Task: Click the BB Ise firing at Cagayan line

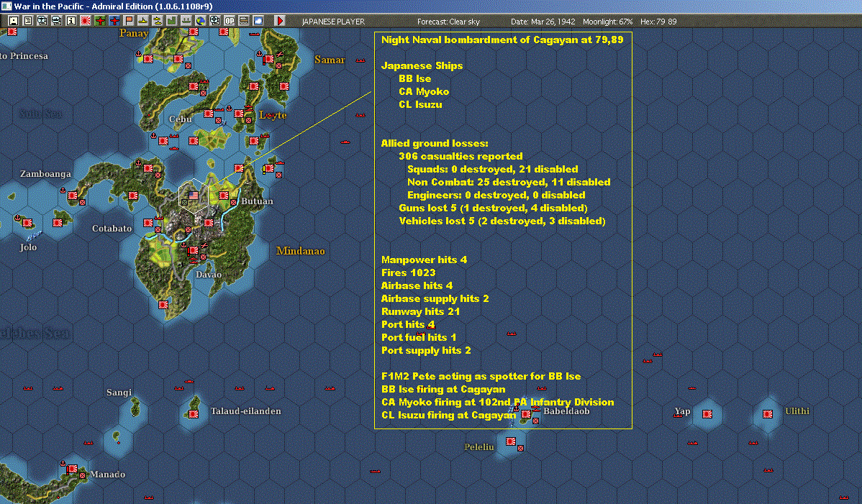Action: (x=443, y=389)
